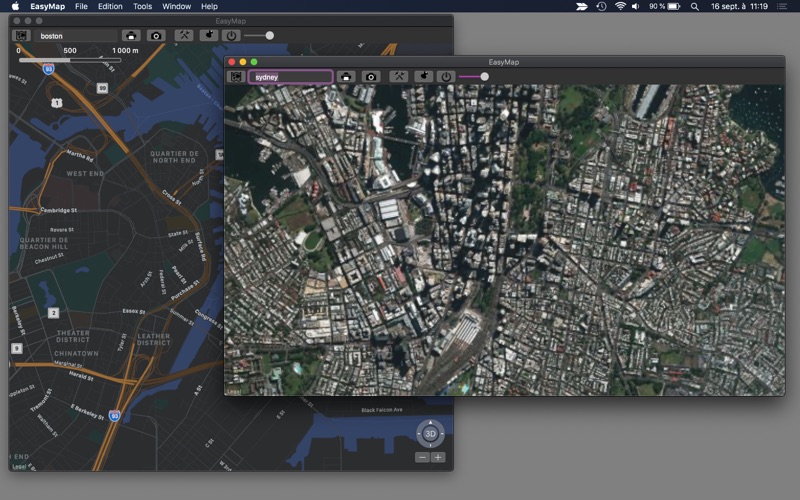800x500 pixels.
Task: Click the sydney search field
Action: click(290, 76)
